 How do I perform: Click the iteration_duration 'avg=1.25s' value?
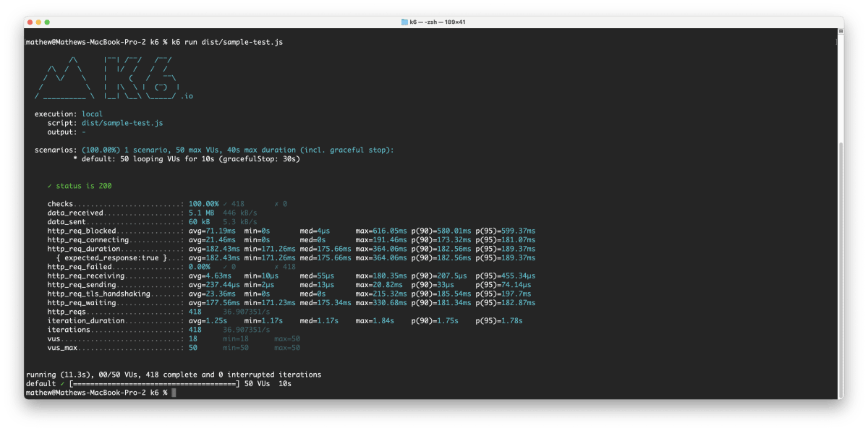click(207, 320)
